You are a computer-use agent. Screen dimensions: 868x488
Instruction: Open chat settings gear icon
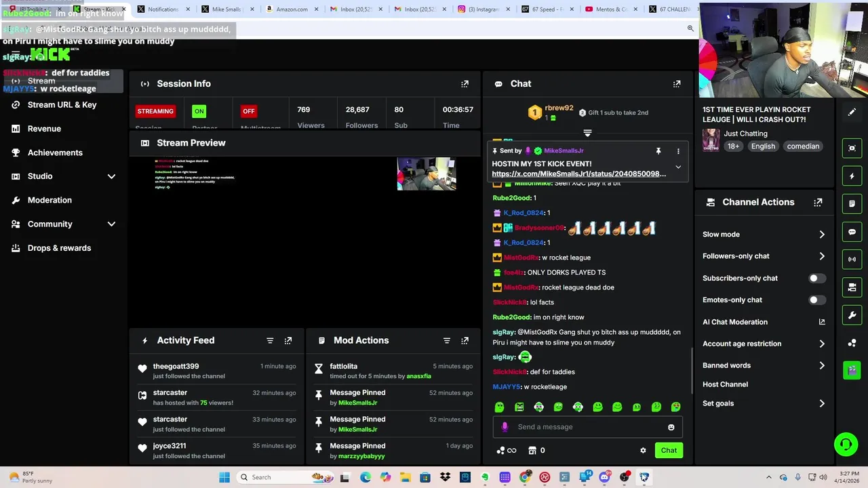coord(643,451)
